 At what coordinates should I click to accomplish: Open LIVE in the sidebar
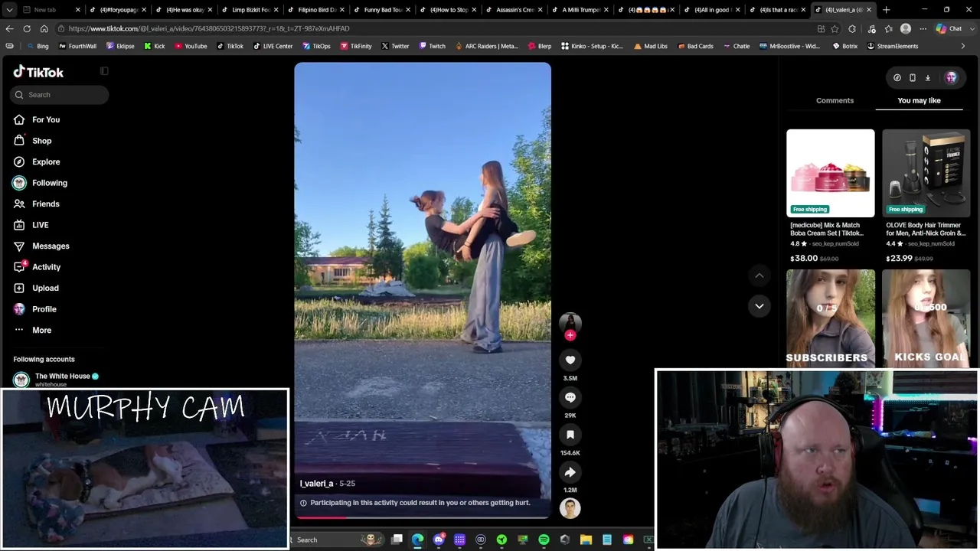pyautogui.click(x=31, y=225)
